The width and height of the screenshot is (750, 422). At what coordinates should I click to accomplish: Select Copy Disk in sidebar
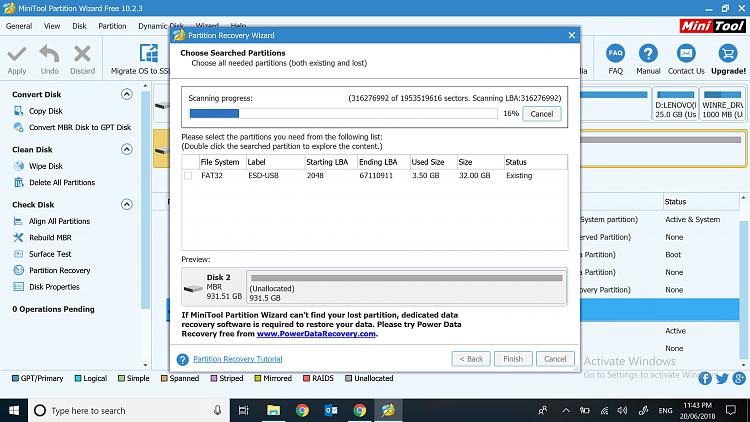tap(45, 111)
